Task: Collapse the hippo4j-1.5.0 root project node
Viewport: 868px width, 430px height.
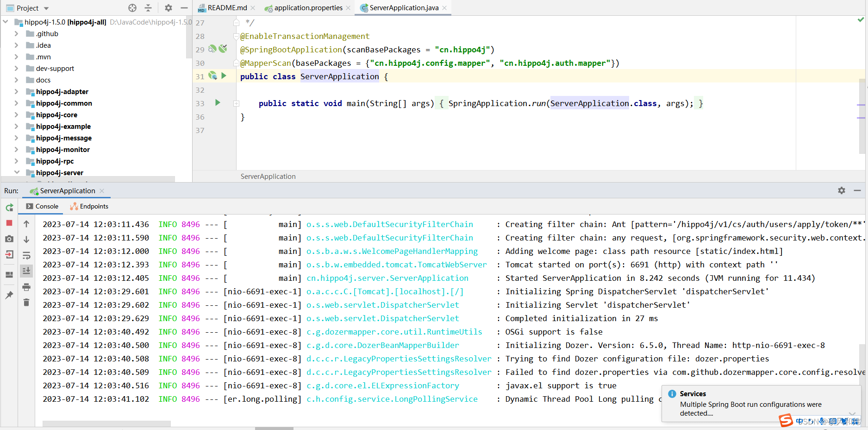Action: (6, 22)
